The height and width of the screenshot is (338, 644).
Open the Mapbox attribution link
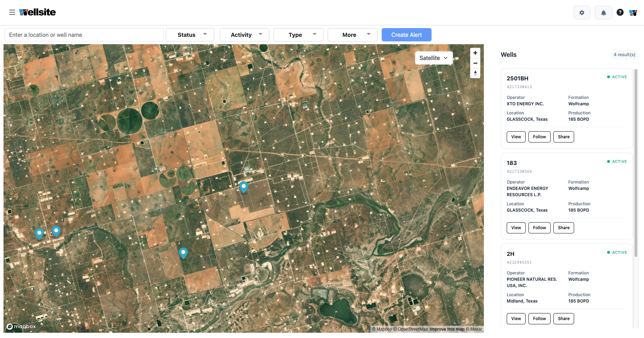point(382,329)
